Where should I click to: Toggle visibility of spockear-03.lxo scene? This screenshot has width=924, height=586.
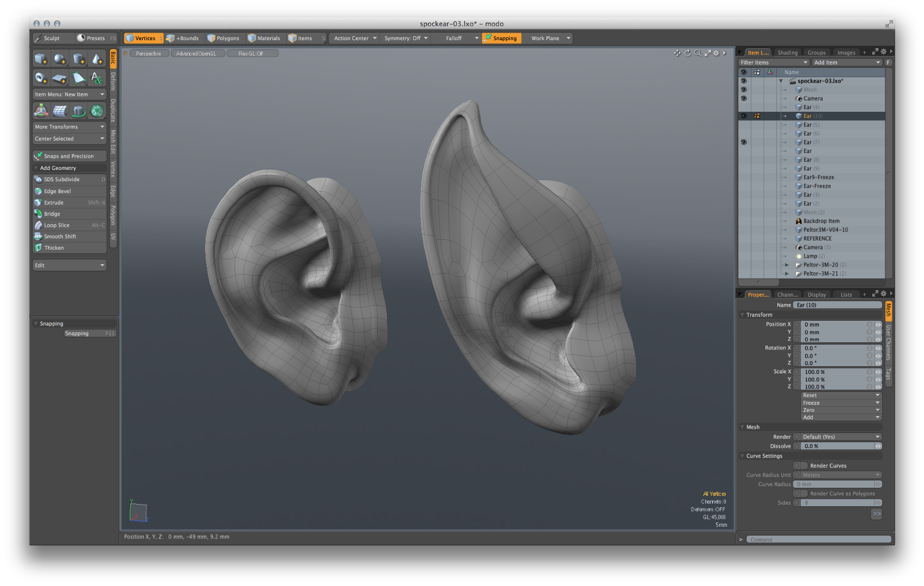(x=744, y=81)
